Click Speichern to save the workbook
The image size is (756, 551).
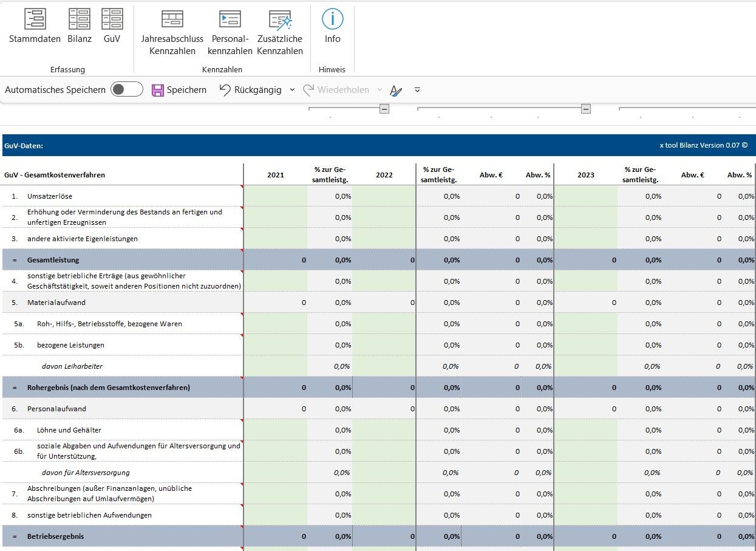coord(179,90)
